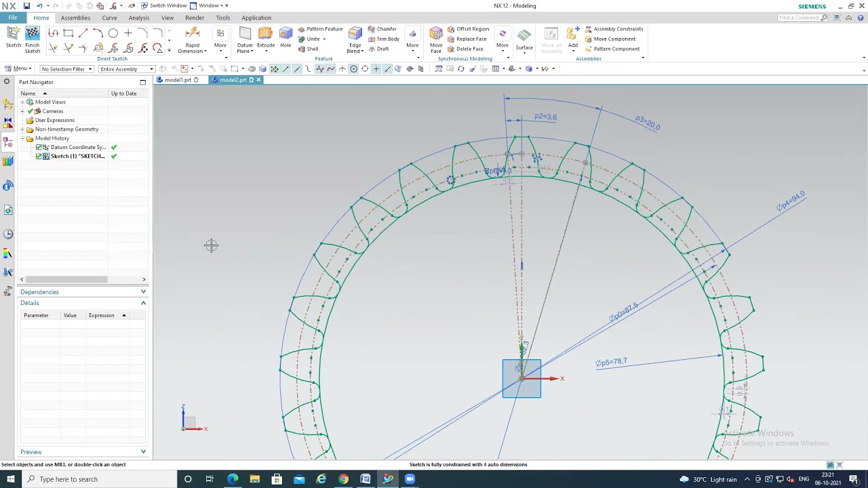This screenshot has width=868, height=488.
Task: Toggle the Sketch (1) feature checkbox
Action: pyautogui.click(x=39, y=156)
